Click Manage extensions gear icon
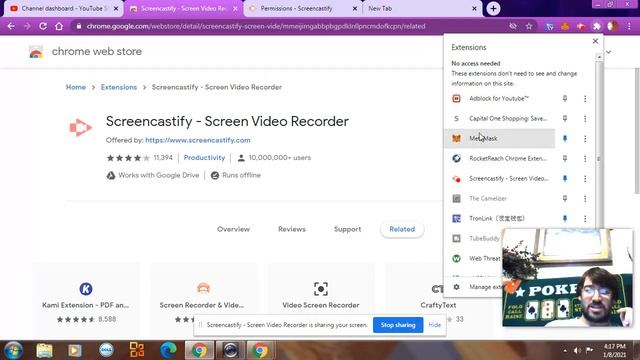Viewport: 640px width, 360px height. [x=456, y=287]
